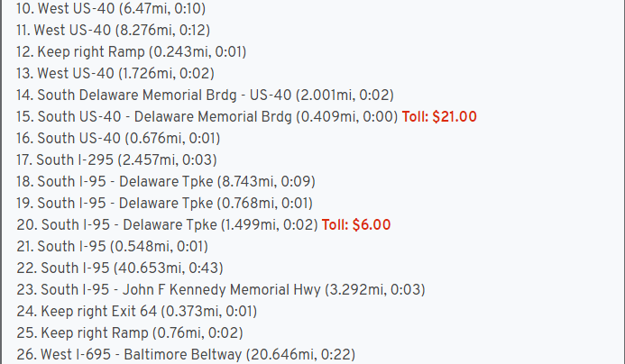Select step 18 Delaware Tpke 8.743mi
The width and height of the screenshot is (625, 364).
(170, 181)
